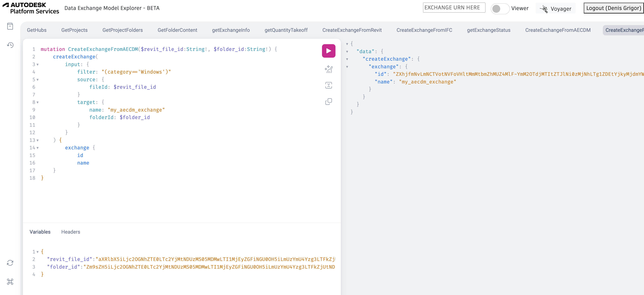Image resolution: width=644 pixels, height=295 pixels.
Task: Open the GetFolderContent tab
Action: (177, 30)
